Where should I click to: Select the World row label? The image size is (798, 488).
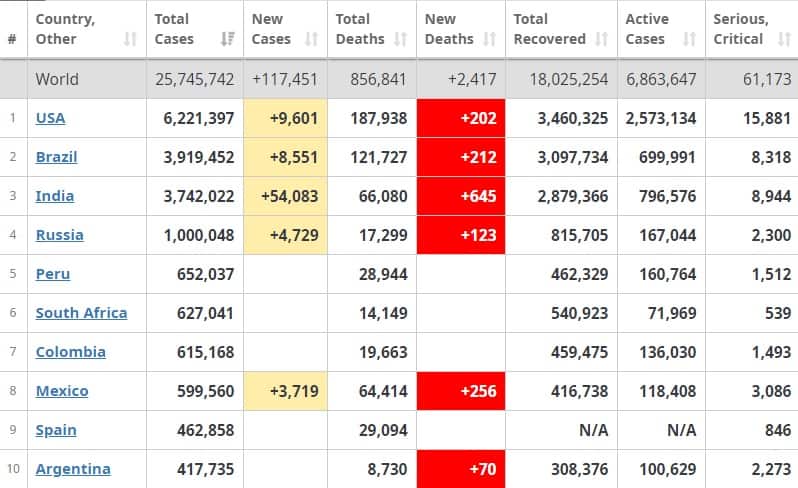coord(57,79)
